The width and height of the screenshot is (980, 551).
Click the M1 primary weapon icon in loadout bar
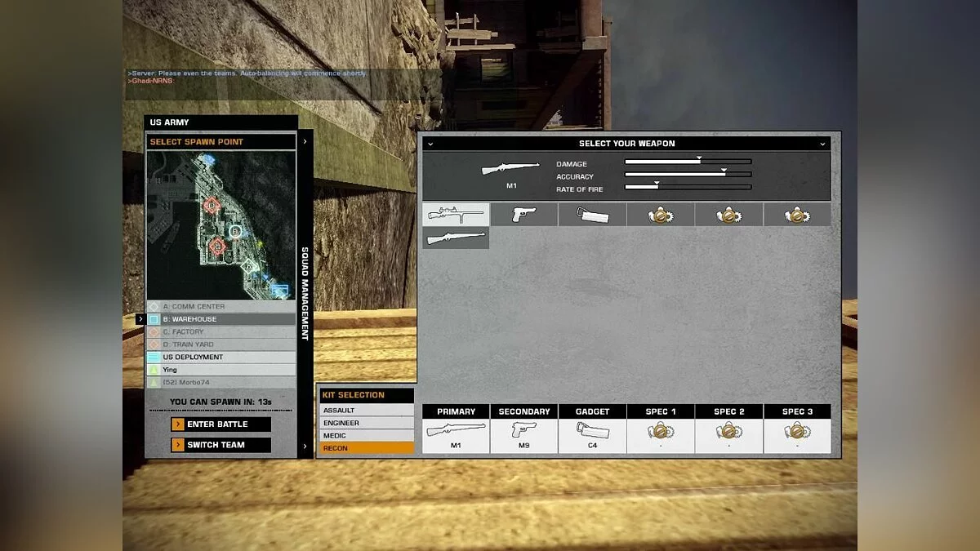[x=456, y=431]
